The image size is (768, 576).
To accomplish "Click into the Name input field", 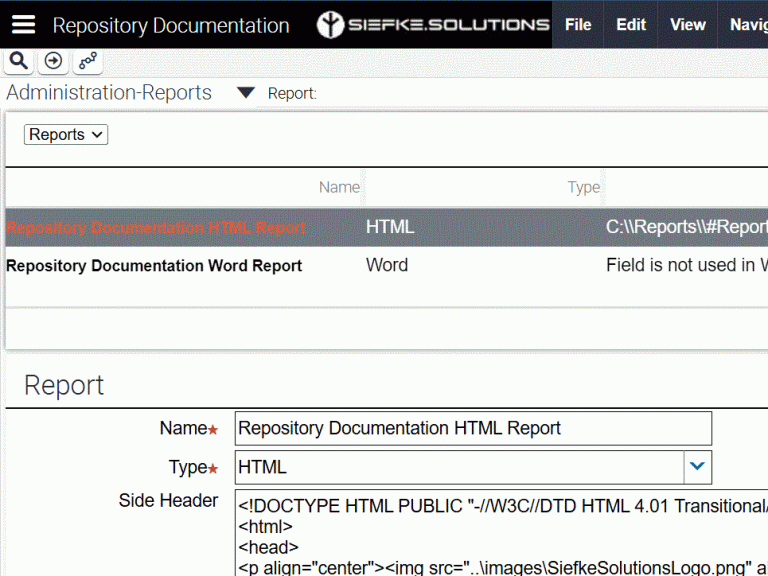I will point(473,428).
